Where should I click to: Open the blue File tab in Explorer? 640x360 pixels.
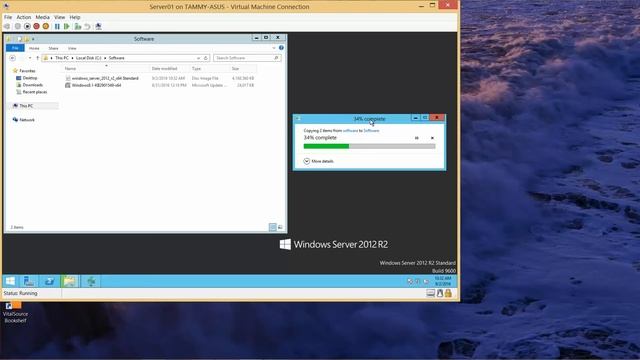pos(15,48)
